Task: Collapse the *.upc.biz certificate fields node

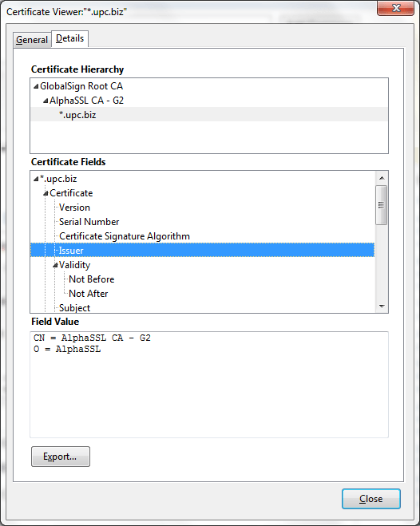Action: click(36, 179)
